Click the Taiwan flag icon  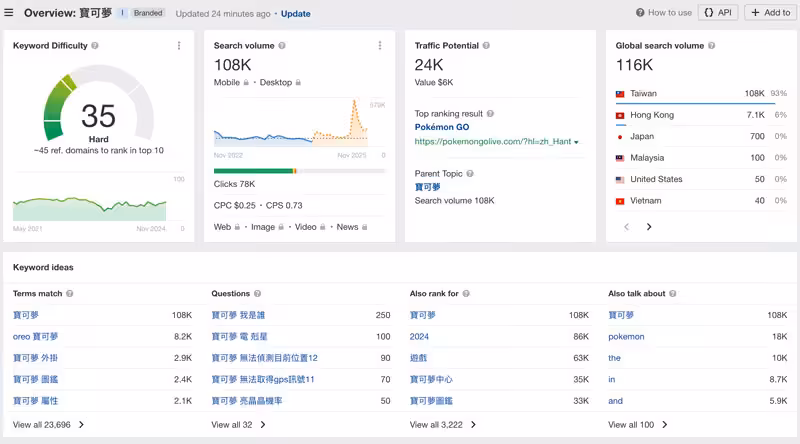click(620, 94)
